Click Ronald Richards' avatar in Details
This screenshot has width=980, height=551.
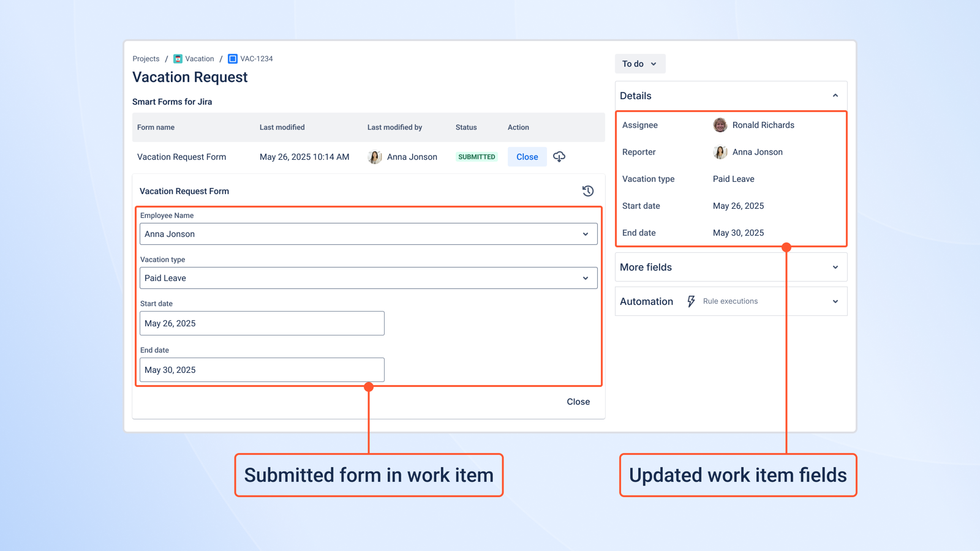pos(720,125)
